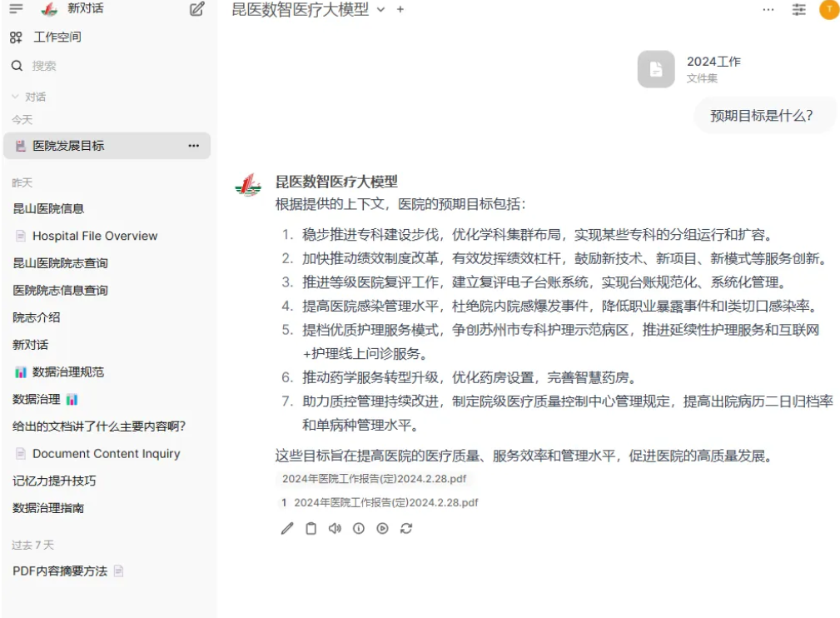The height and width of the screenshot is (618, 840).
Task: Edit the assistant's response with the pencil icon
Action: click(286, 528)
